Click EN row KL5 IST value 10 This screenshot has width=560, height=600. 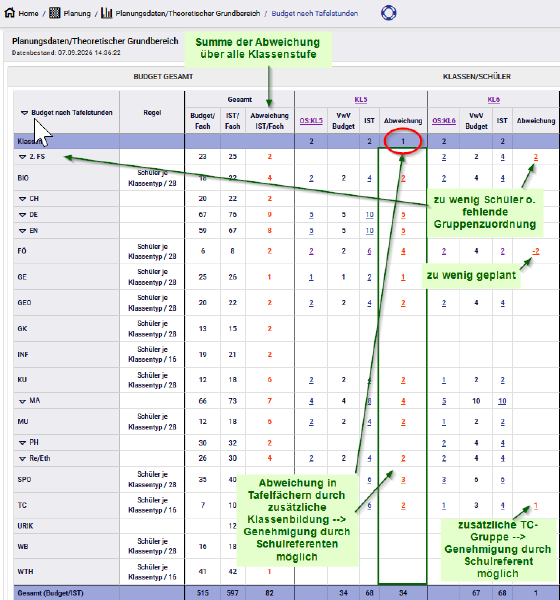tap(369, 231)
